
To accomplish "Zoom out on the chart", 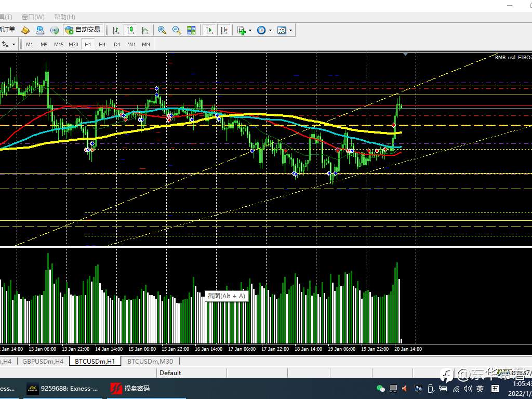I will 177,30.
